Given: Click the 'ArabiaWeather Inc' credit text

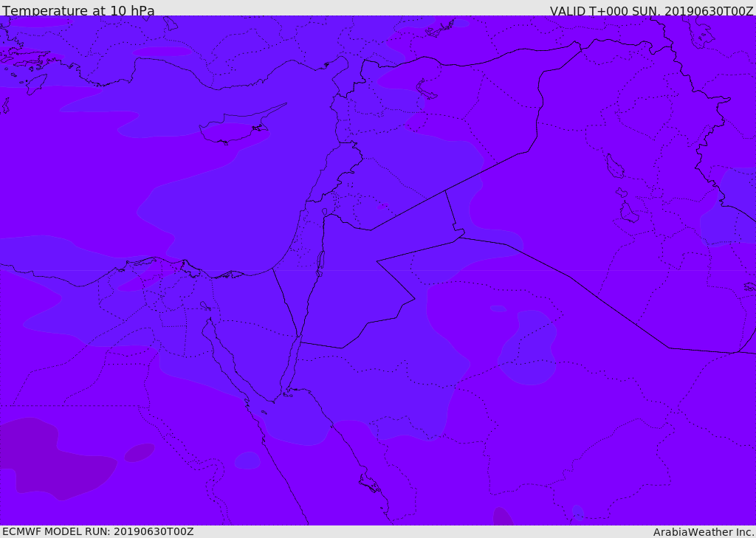Looking at the screenshot, I should pos(703,532).
